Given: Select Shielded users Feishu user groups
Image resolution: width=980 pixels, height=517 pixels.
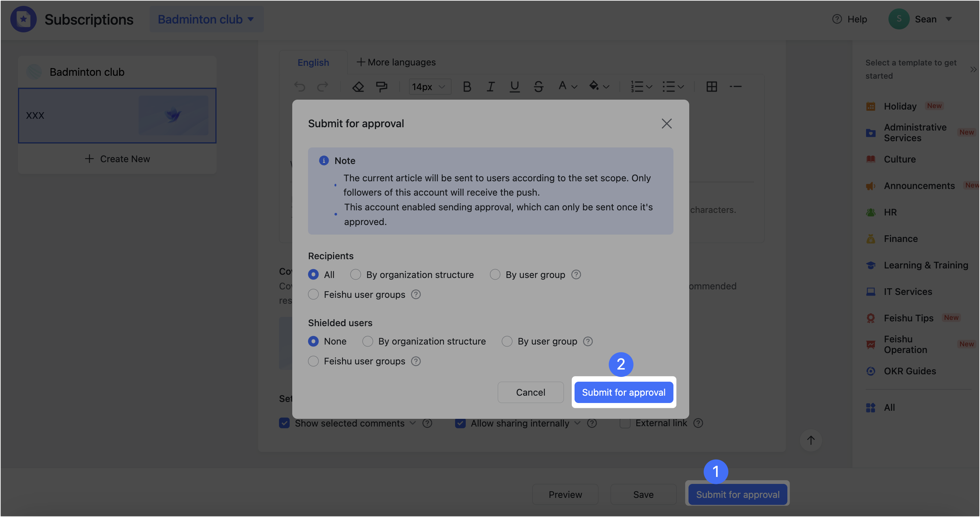Looking at the screenshot, I should 313,361.
